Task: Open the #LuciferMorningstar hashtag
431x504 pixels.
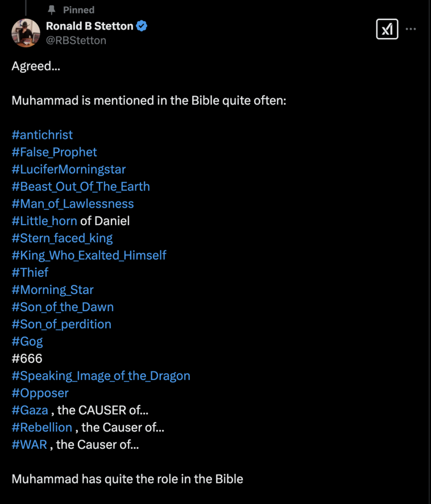Action: (x=68, y=169)
